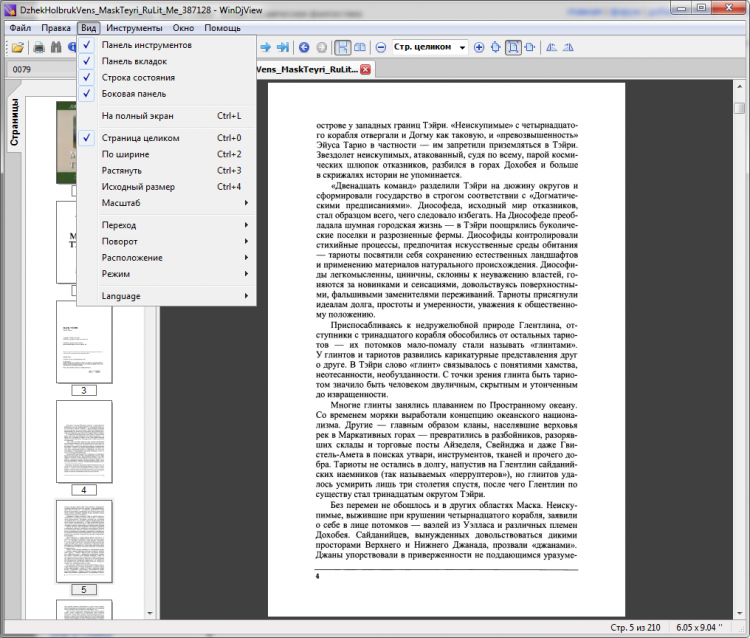Click the document vertical scrollbar thumb
Viewport: 750px width, 638px height.
coord(739,108)
